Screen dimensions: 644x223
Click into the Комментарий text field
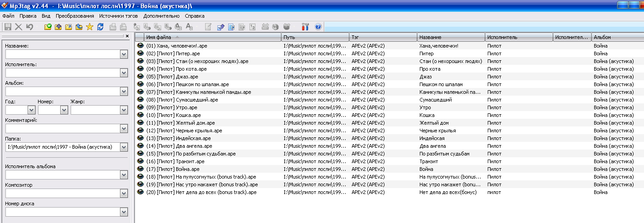(x=62, y=128)
